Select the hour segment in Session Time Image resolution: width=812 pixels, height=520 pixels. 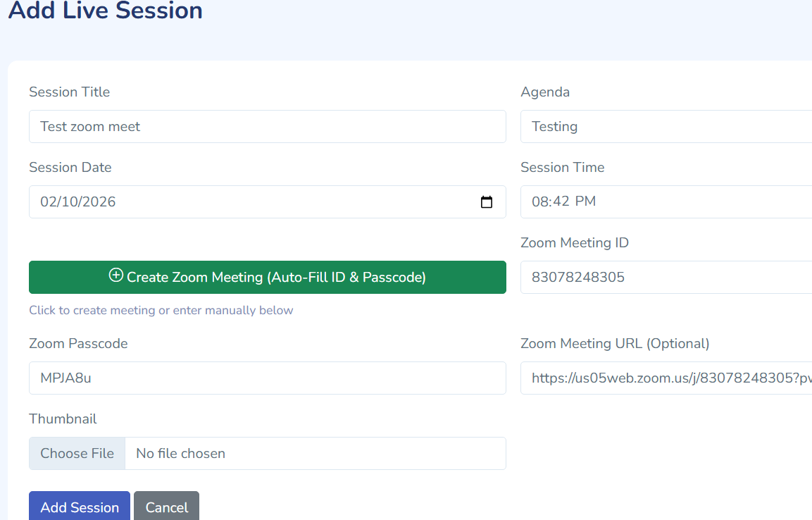tap(539, 202)
